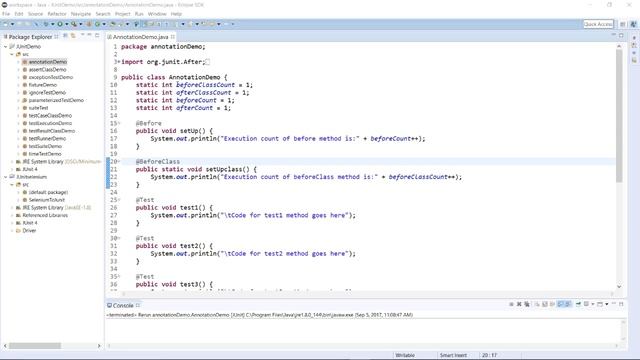Image resolution: width=640 pixels, height=360 pixels.
Task: Click the New file toolbar icon
Action: pyautogui.click(x=6, y=24)
